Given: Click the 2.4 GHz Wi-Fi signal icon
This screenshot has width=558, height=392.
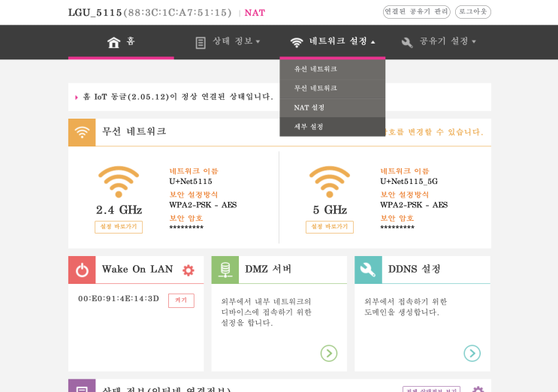Looking at the screenshot, I should tap(119, 182).
